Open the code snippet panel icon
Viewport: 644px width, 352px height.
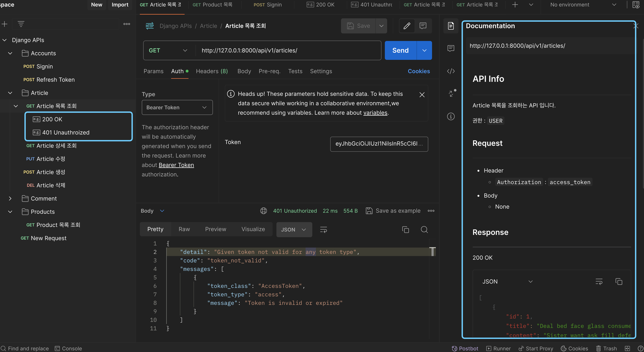point(451,71)
